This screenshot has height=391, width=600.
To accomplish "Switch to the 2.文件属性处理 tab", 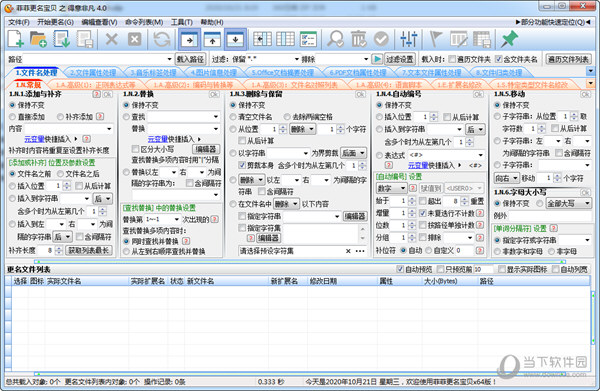I will click(x=93, y=72).
